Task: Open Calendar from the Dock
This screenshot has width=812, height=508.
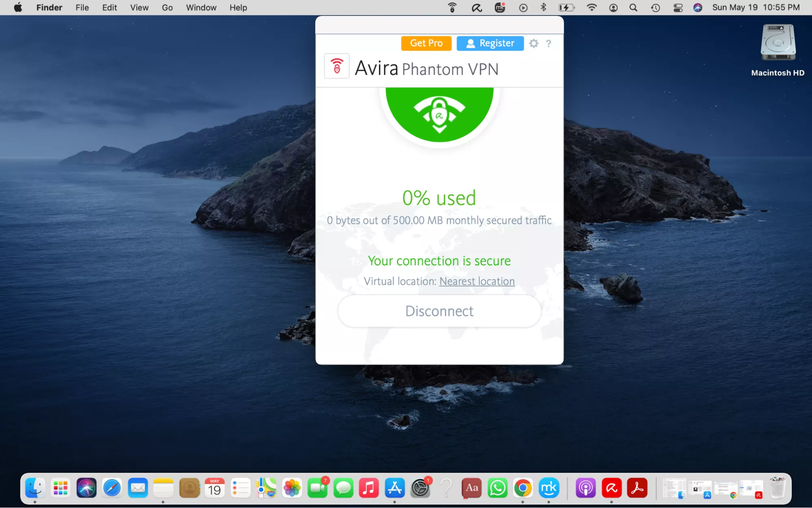Action: (215, 488)
